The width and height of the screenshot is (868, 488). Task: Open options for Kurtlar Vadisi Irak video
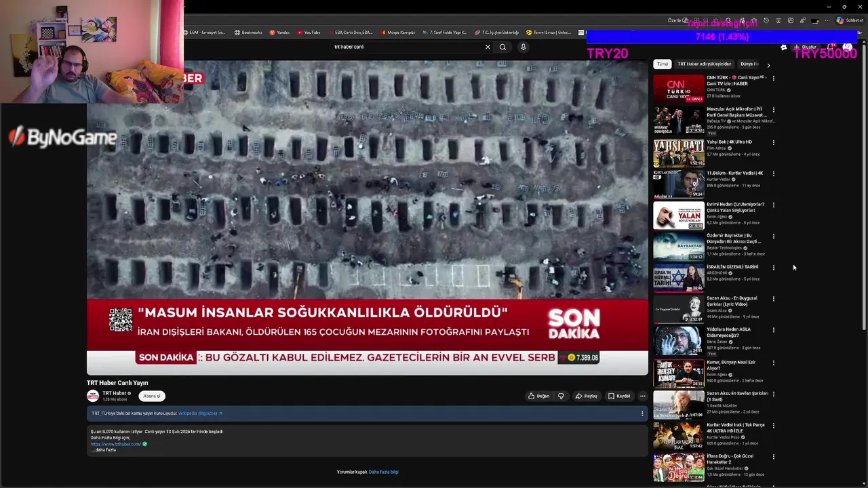coord(773,426)
